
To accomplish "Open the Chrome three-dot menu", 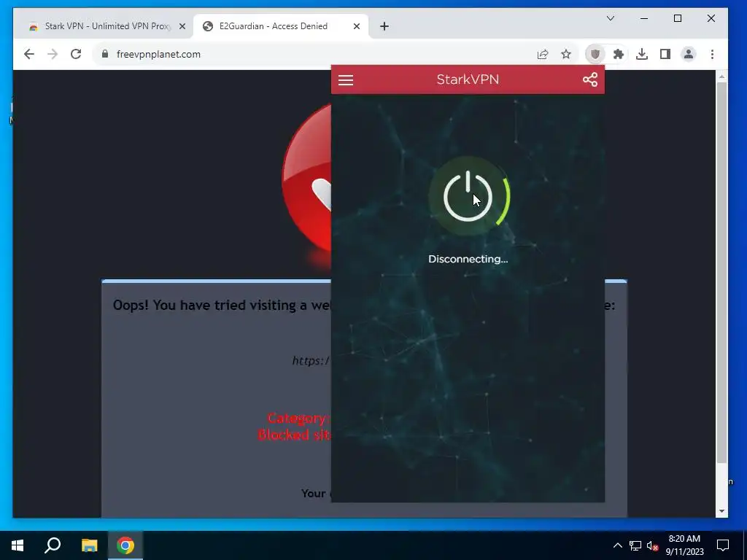I will click(712, 54).
